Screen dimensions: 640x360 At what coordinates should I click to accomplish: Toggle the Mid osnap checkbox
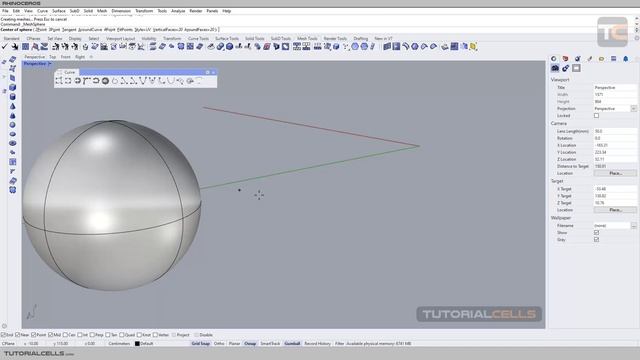[51, 335]
